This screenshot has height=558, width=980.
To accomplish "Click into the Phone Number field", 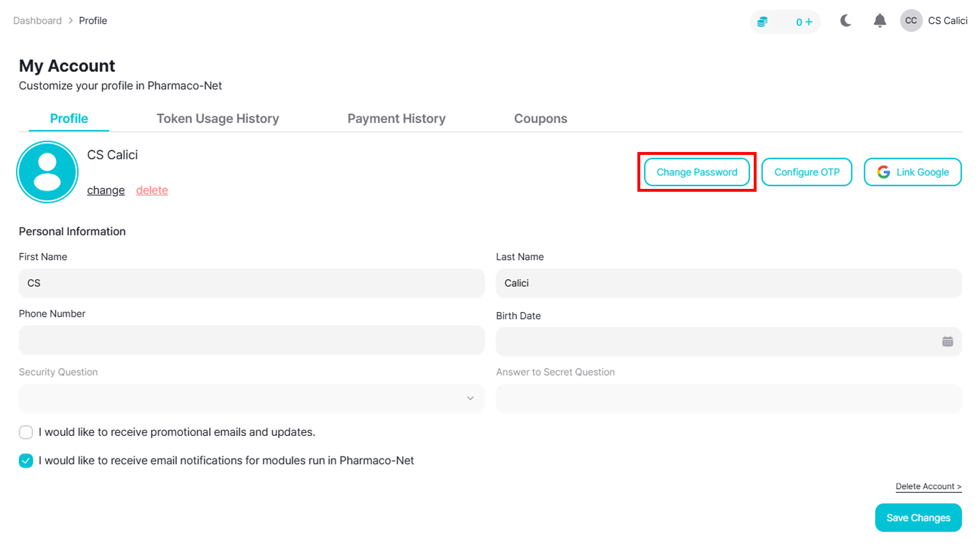I will 252,340.
